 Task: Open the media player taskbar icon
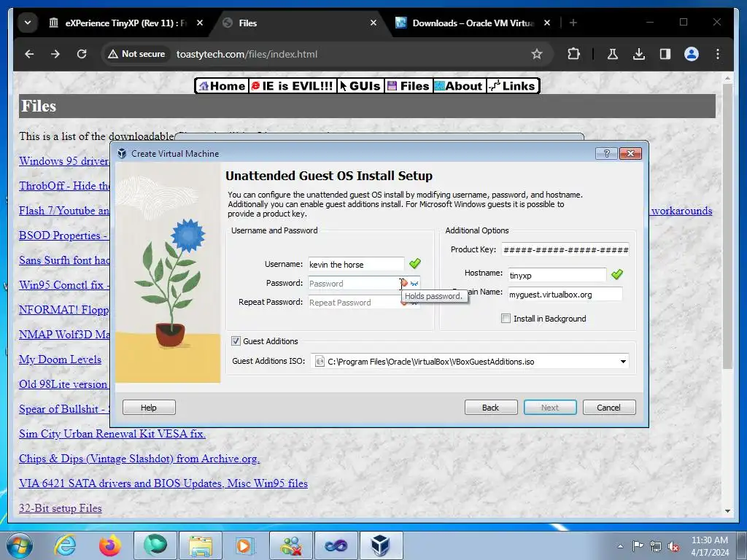[x=246, y=545]
